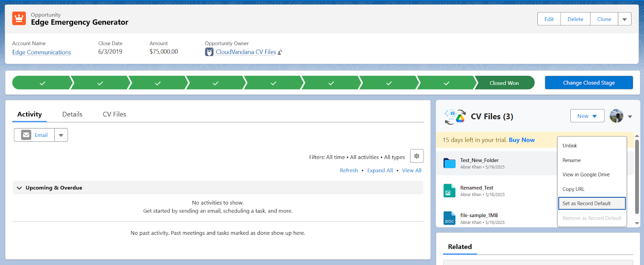The image size is (644, 265).
Task: Click the user profile photo in CV Files panel
Action: point(616,116)
